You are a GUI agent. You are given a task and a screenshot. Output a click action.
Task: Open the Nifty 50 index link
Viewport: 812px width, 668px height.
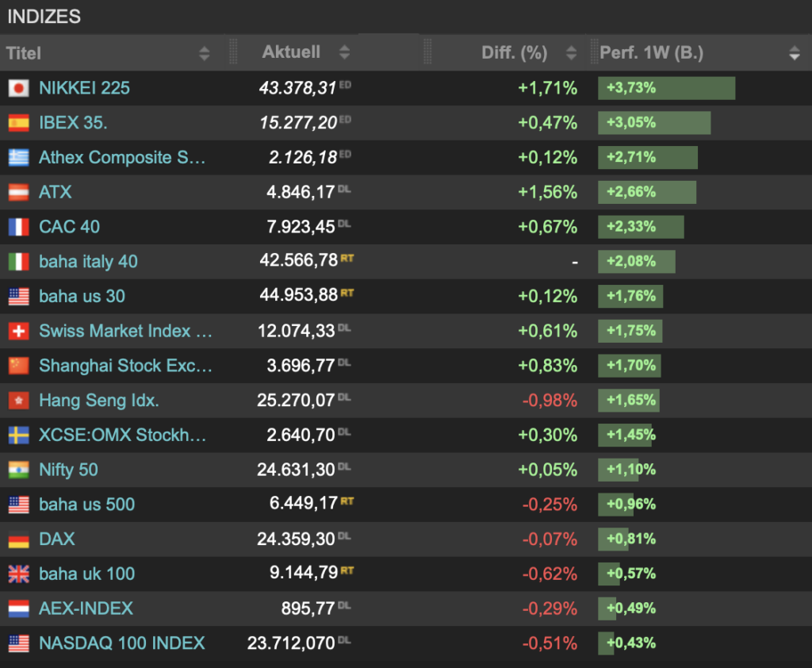click(68, 470)
